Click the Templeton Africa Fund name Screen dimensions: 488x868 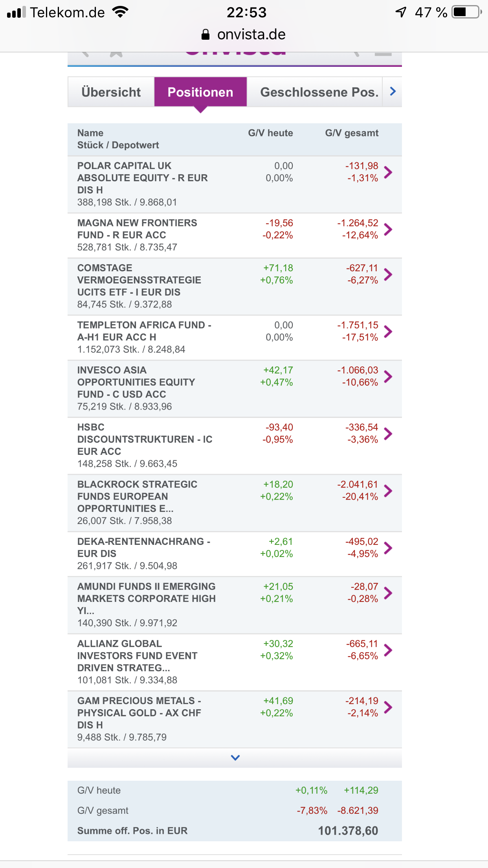[x=144, y=331]
